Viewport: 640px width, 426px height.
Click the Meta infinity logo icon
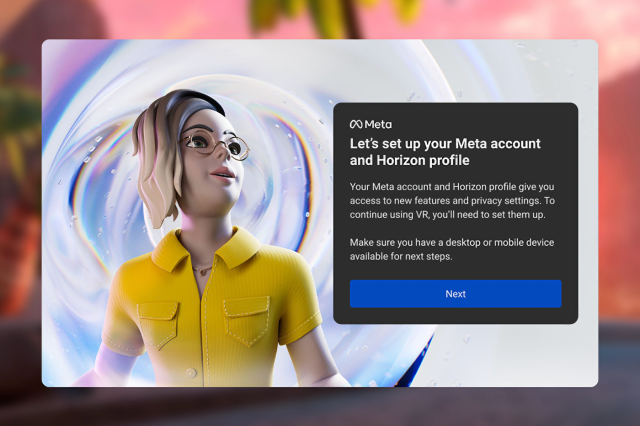pos(355,124)
